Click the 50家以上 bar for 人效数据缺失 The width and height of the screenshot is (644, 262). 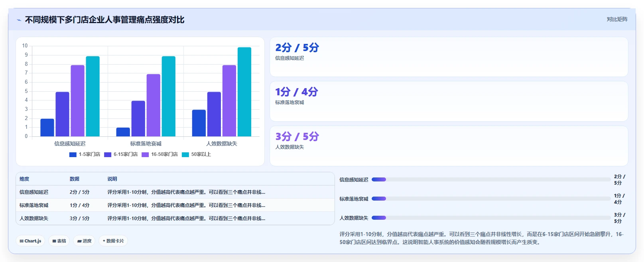click(244, 92)
